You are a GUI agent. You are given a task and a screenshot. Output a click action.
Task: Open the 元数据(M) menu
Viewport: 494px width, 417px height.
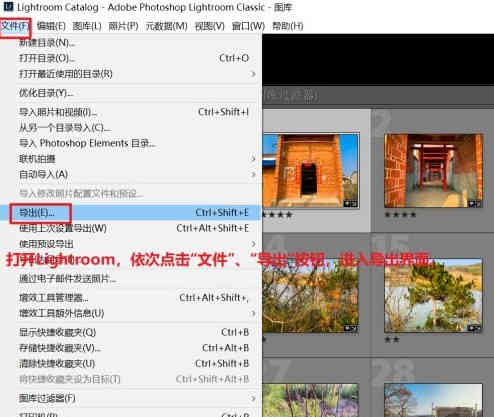coord(166,26)
